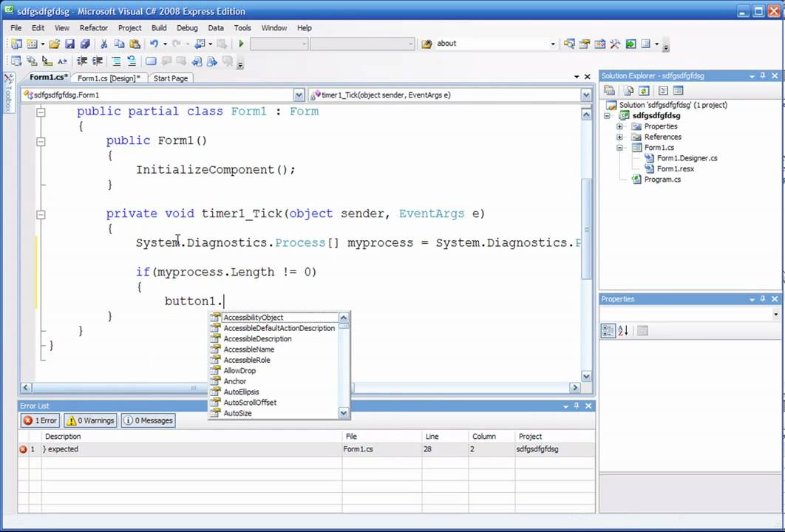This screenshot has width=785, height=532.
Task: Click the Save All icon
Action: [85, 44]
